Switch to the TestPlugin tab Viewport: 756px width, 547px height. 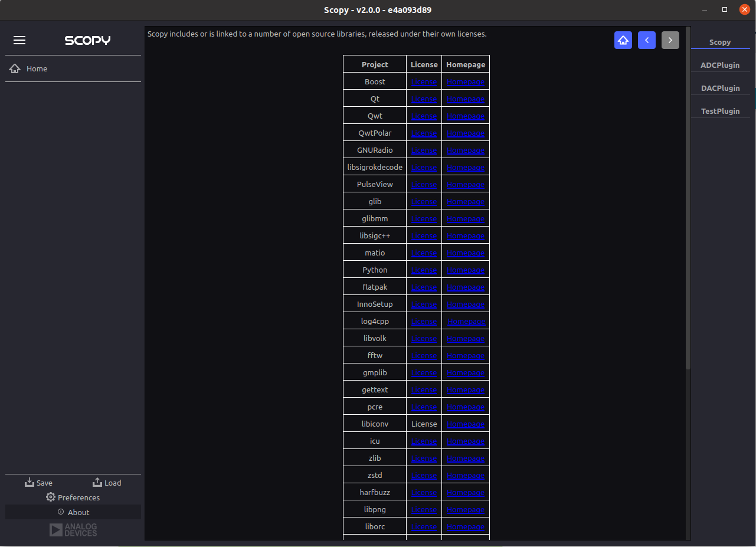coord(720,111)
